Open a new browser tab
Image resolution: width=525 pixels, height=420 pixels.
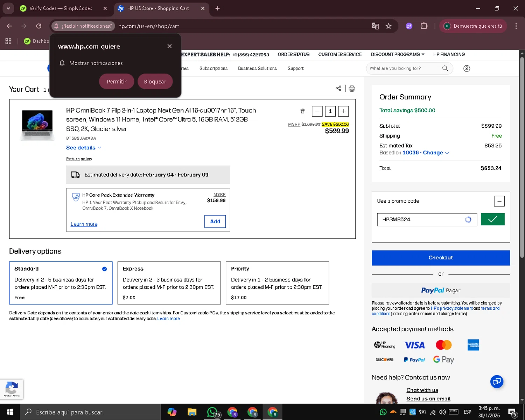point(217,8)
